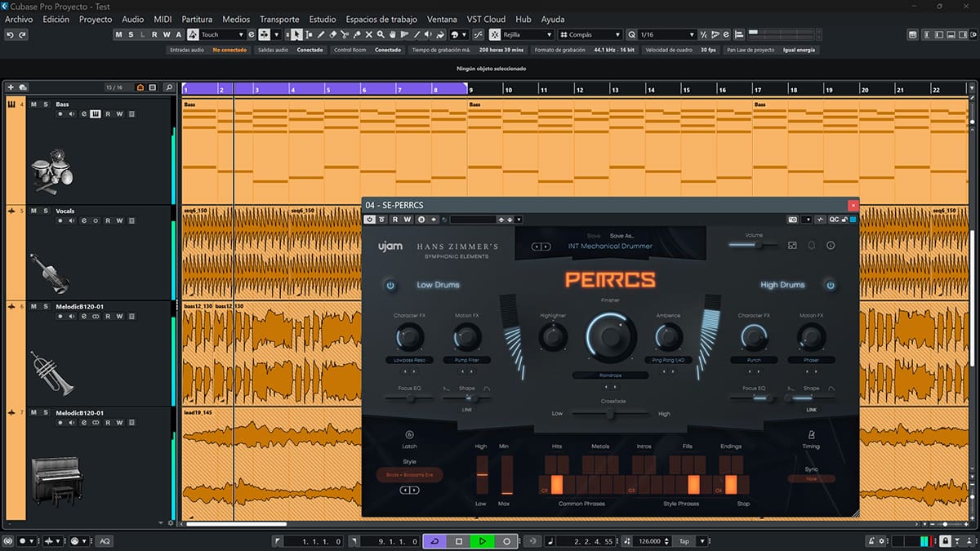980x551 pixels.
Task: Click Save As... in PERRCS preset bar
Action: coord(622,236)
